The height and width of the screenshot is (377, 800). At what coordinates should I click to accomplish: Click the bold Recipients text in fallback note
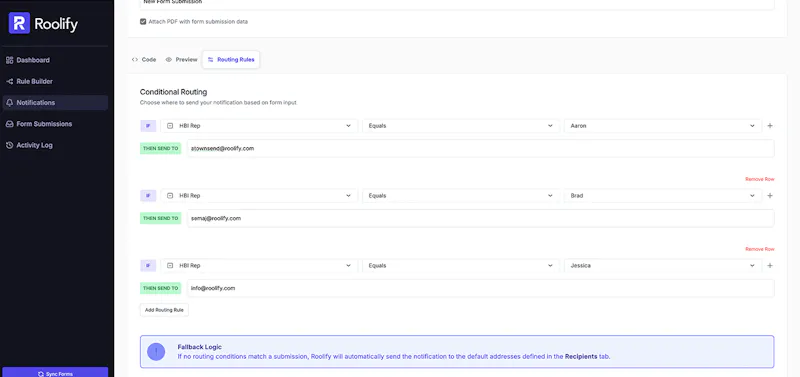(x=581, y=357)
